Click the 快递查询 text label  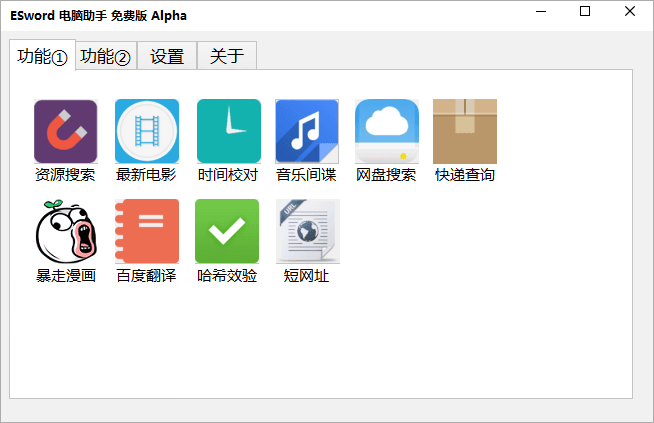coord(465,175)
